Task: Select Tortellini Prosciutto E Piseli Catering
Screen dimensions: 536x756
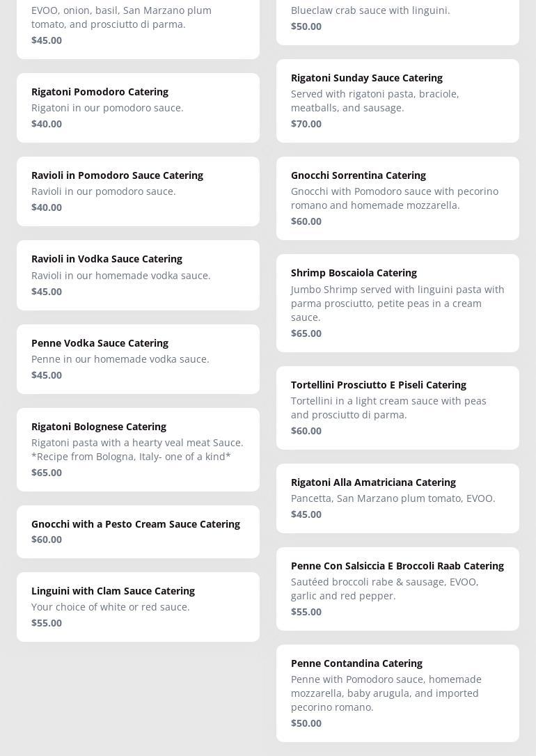Action: pos(397,408)
